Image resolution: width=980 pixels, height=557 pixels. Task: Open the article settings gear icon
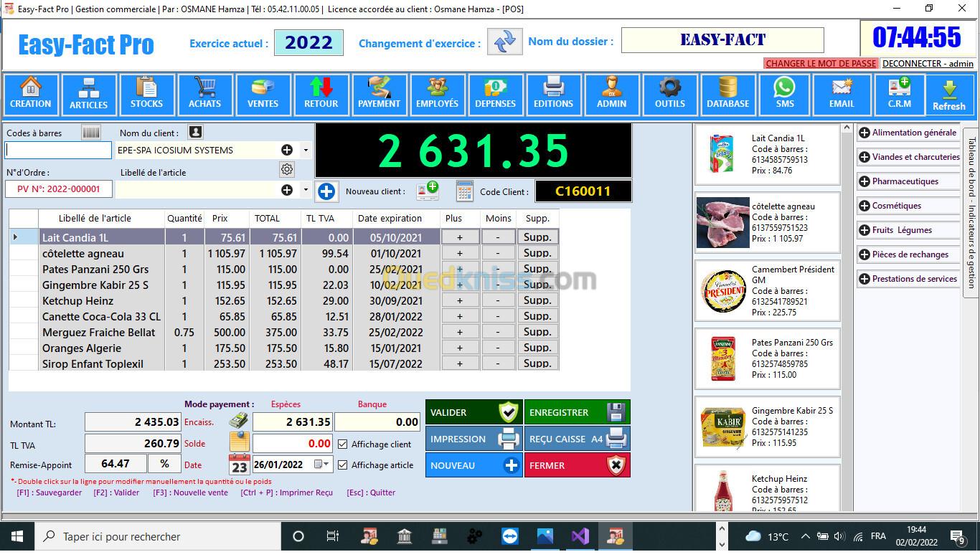(287, 169)
